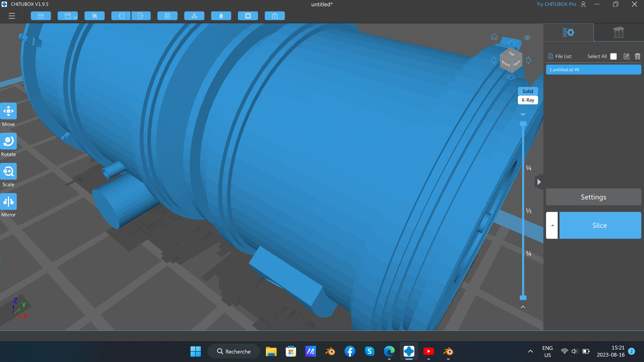
Task: Click the Slice button
Action: pyautogui.click(x=600, y=225)
